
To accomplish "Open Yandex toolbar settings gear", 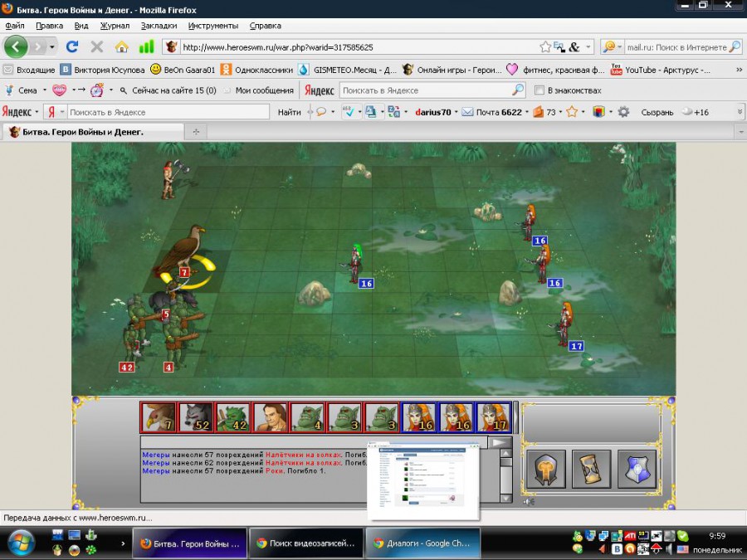I will [x=623, y=112].
